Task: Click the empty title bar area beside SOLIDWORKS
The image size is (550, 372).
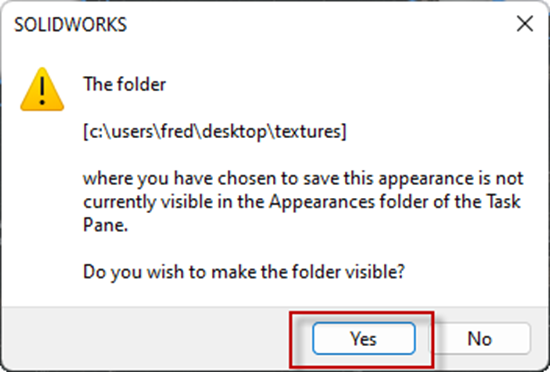Action: coord(316,25)
